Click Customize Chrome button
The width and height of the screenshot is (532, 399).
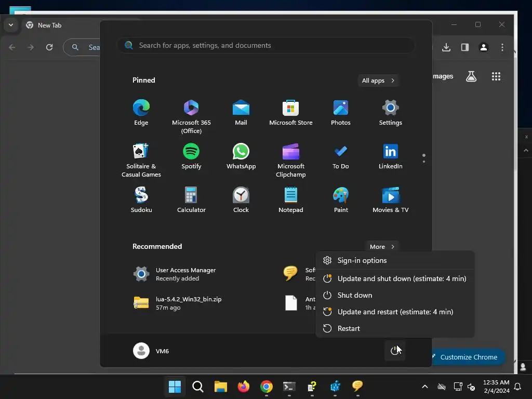tap(468, 357)
